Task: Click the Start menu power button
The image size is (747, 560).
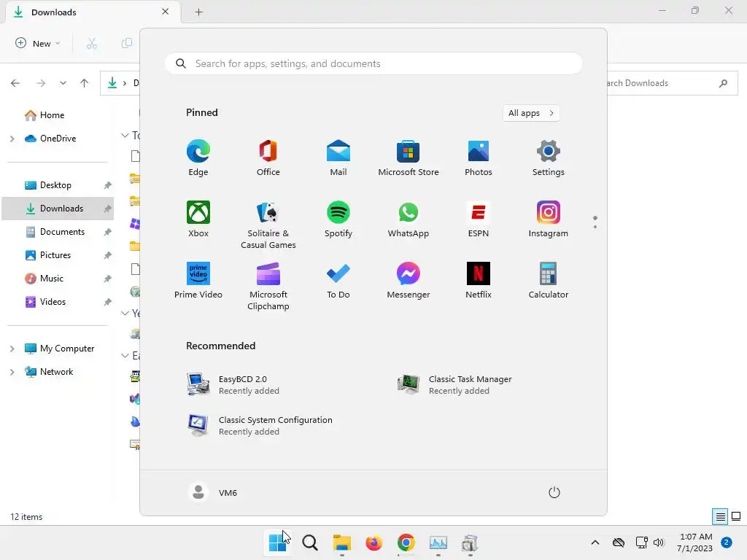Action: coord(554,492)
